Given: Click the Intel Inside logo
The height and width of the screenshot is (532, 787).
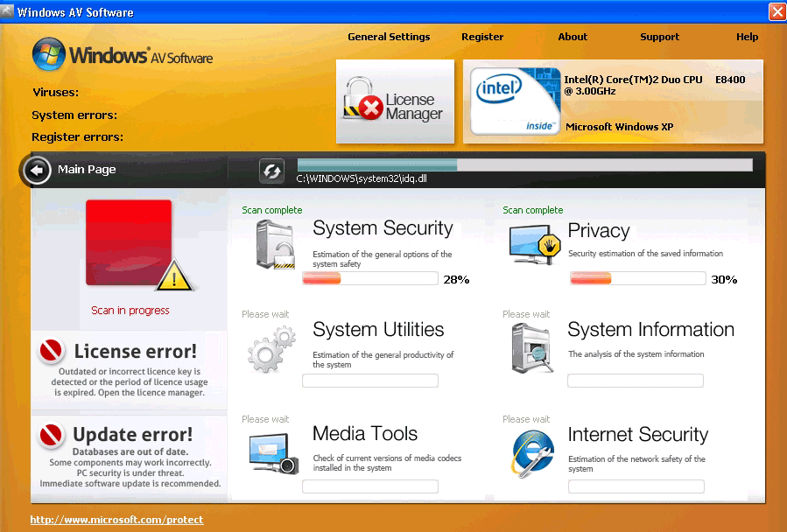Looking at the screenshot, I should [x=515, y=99].
